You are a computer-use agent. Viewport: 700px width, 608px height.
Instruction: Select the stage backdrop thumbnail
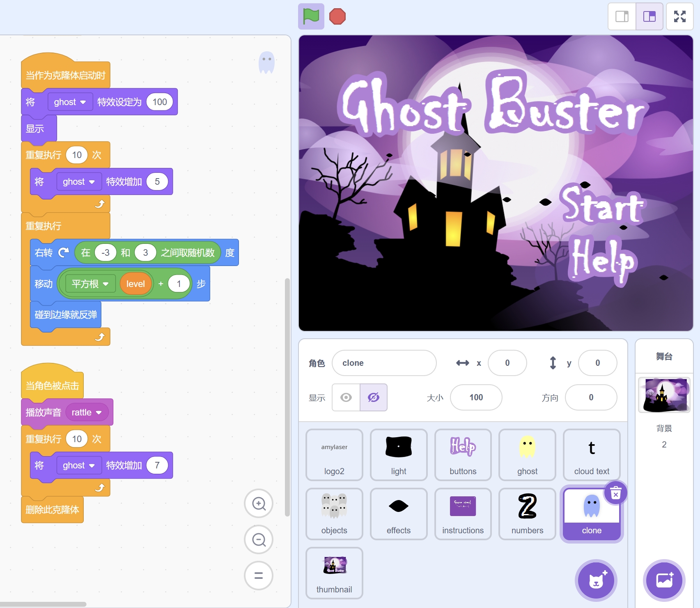[x=664, y=395]
